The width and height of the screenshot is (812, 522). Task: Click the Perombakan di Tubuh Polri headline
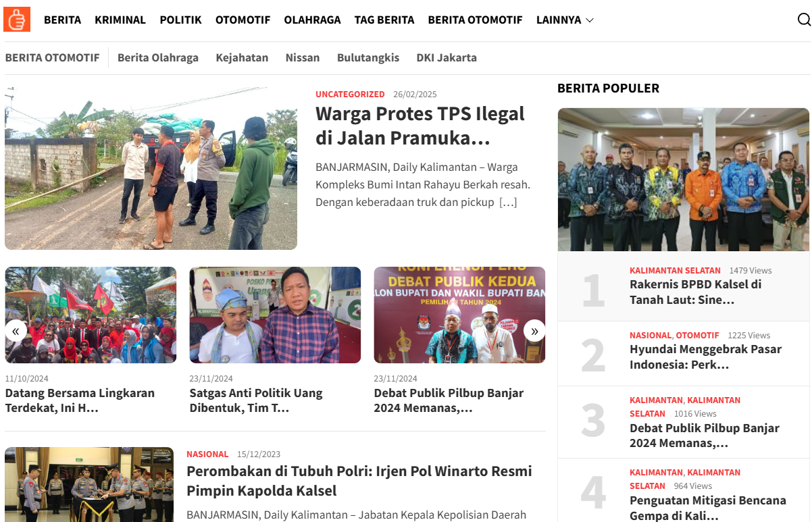359,481
